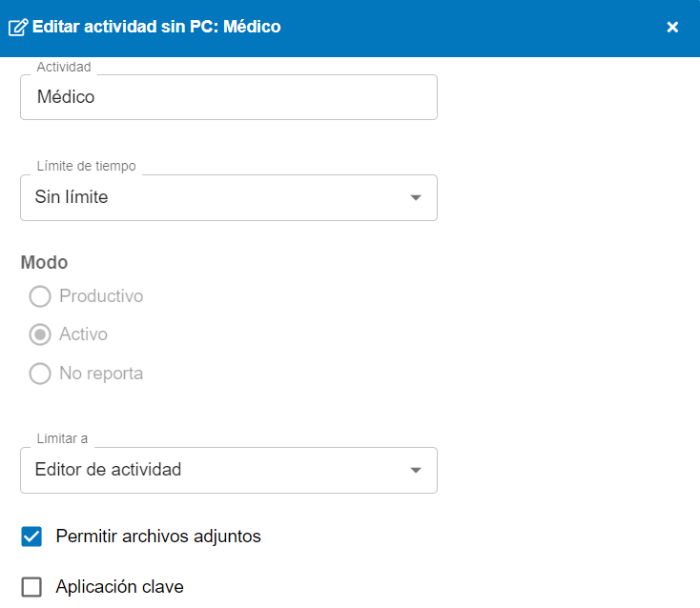
Task: Uncheck the Permitir archivos adjuntos checkbox
Action: 32,537
